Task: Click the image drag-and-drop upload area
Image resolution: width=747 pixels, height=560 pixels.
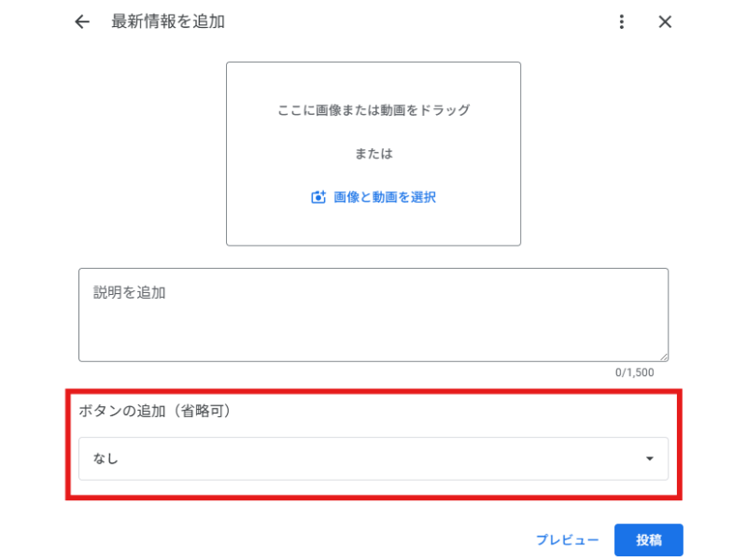Action: click(x=373, y=154)
